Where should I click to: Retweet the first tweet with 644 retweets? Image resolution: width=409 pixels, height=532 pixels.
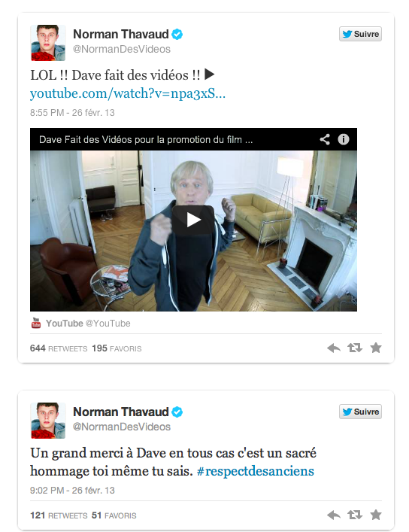coord(355,348)
